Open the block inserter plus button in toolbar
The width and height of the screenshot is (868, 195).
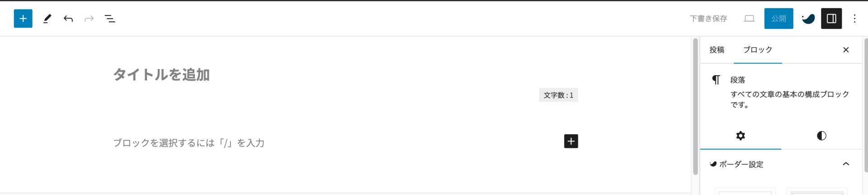click(23, 19)
